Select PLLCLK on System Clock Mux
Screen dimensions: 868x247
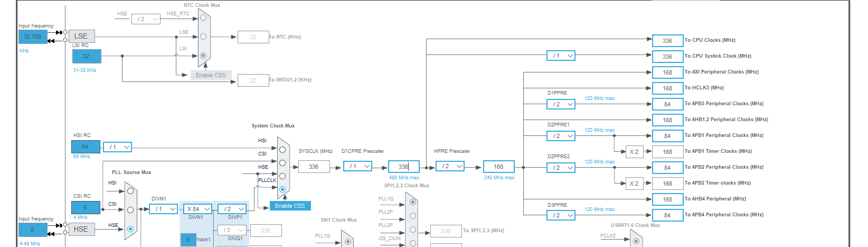click(x=282, y=189)
